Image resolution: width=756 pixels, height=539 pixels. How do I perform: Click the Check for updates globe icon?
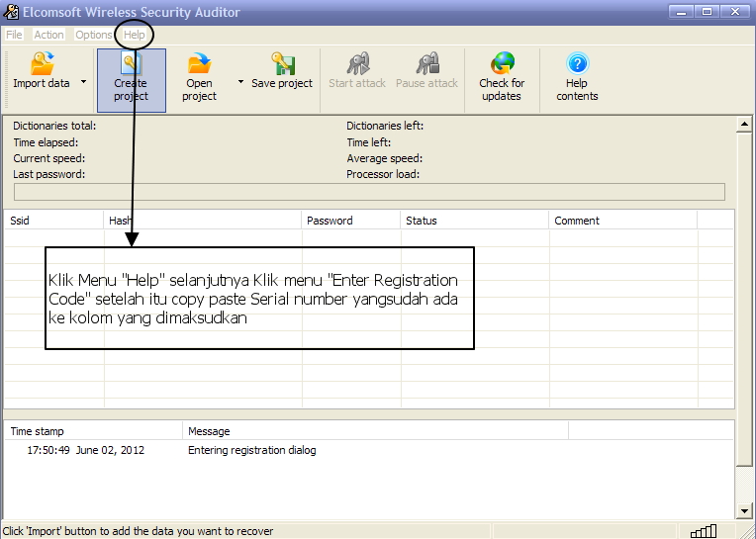click(x=502, y=63)
